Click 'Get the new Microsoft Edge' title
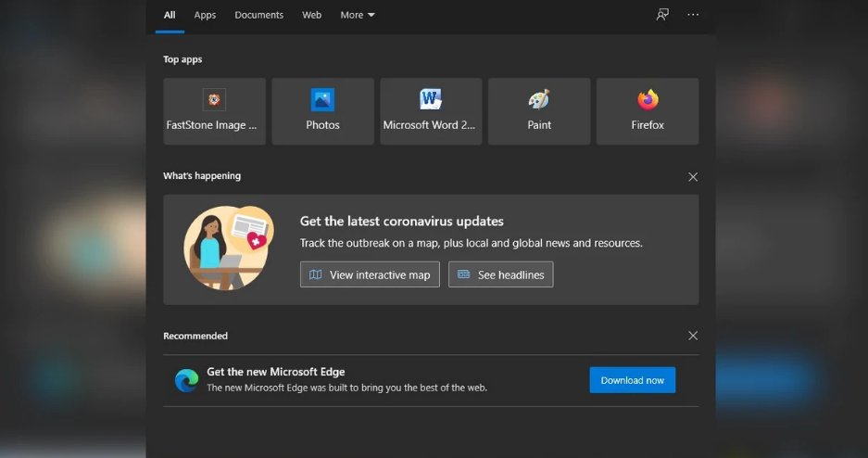This screenshot has height=458, width=868. [276, 372]
